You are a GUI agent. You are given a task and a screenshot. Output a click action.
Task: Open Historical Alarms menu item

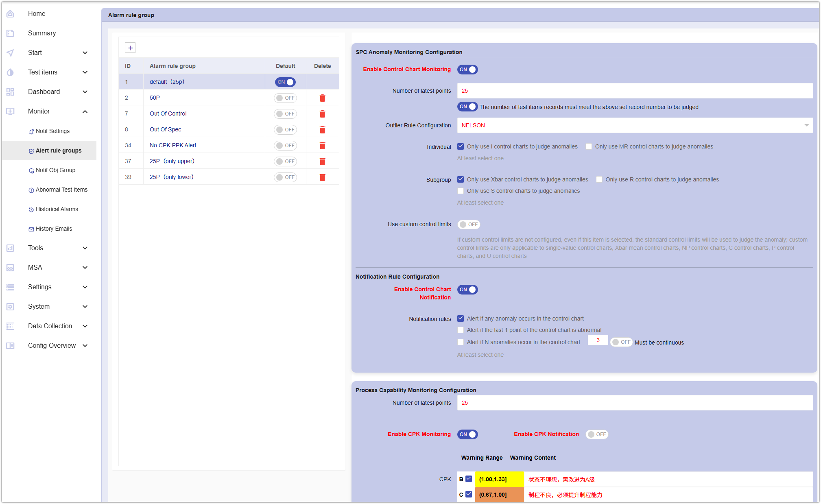[x=57, y=209]
